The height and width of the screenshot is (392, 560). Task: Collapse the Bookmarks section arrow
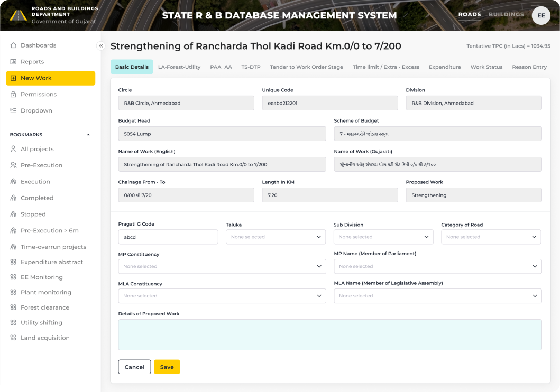click(88, 135)
